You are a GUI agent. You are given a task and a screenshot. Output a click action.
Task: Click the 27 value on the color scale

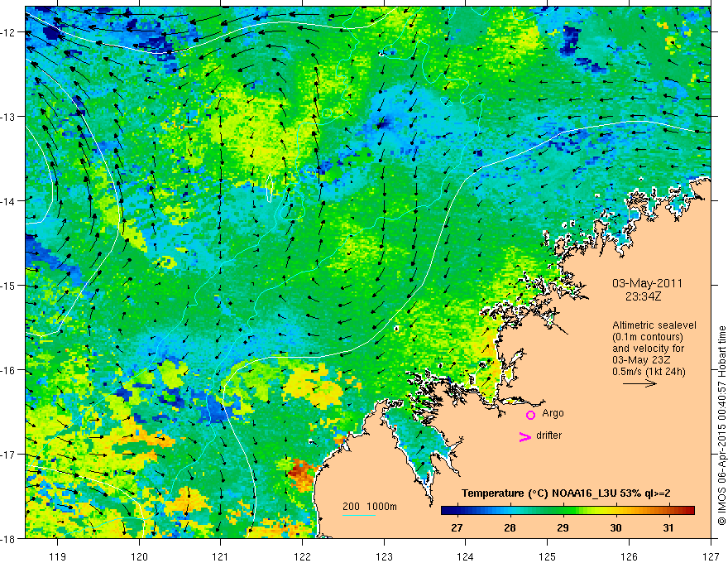click(x=457, y=527)
